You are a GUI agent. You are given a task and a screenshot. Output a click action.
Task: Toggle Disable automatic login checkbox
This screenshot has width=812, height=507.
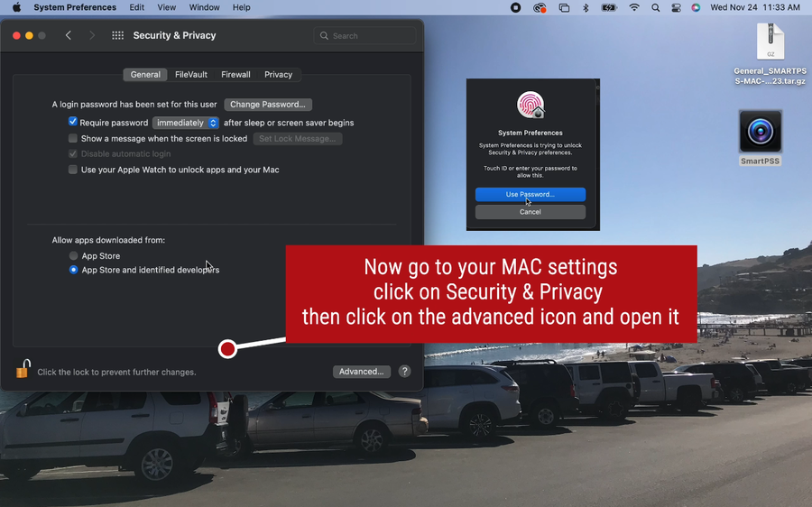72,153
